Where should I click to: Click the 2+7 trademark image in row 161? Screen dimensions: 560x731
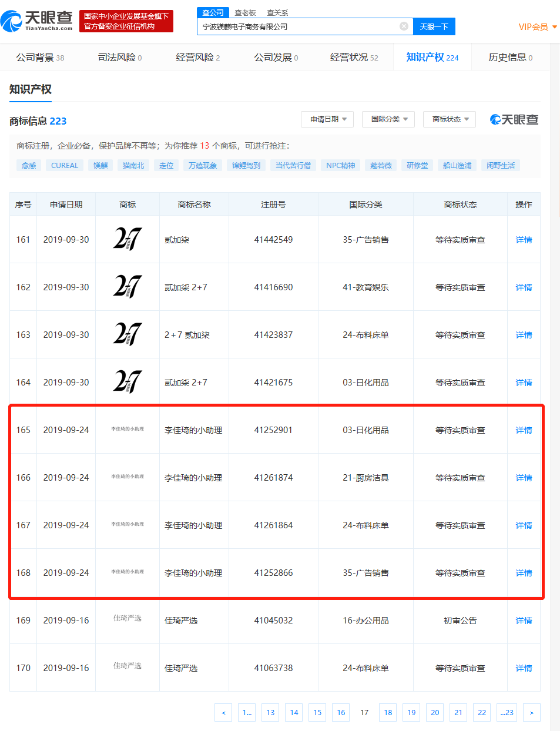click(x=128, y=239)
